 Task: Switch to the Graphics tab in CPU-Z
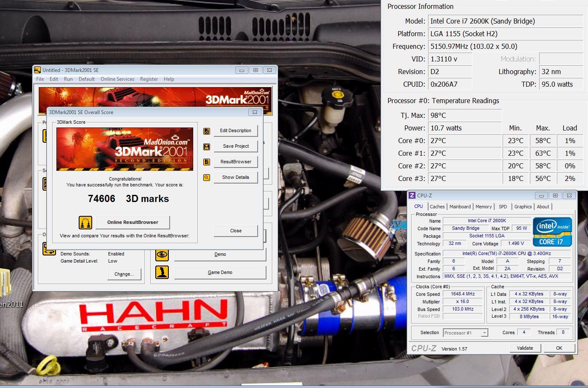point(523,207)
